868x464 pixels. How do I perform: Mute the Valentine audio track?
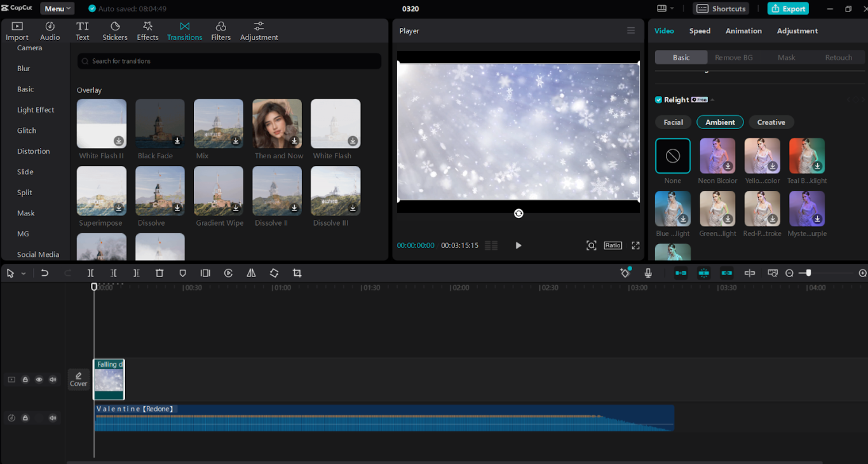pyautogui.click(x=53, y=418)
